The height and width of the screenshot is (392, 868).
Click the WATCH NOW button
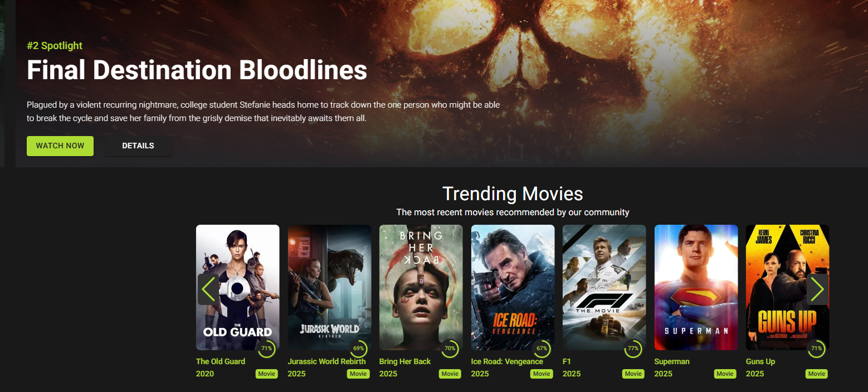60,146
